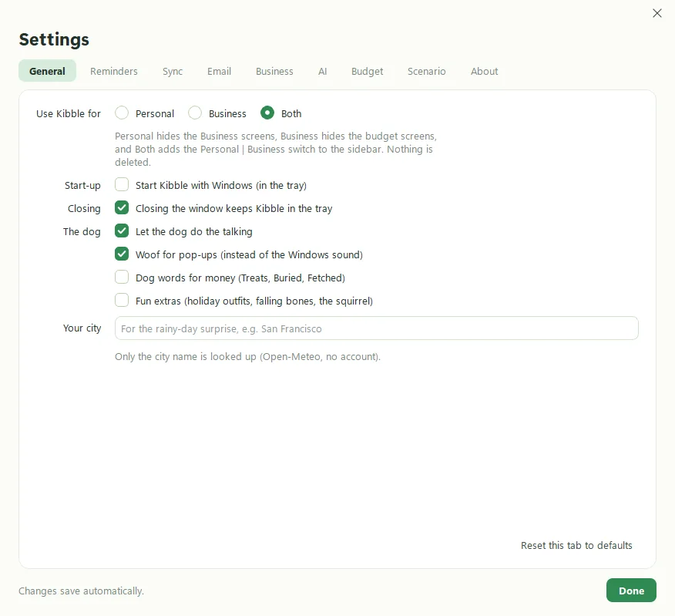The height and width of the screenshot is (616, 675).
Task: Click the Settings heading
Action: point(54,39)
